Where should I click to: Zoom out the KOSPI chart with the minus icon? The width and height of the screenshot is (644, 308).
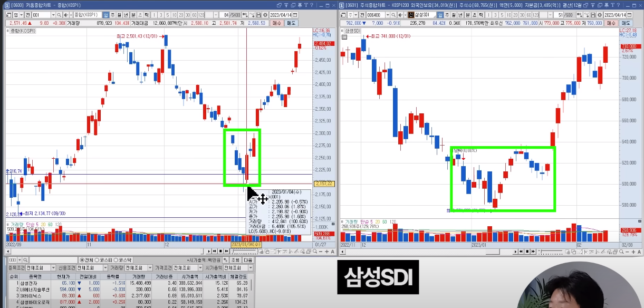point(321,251)
